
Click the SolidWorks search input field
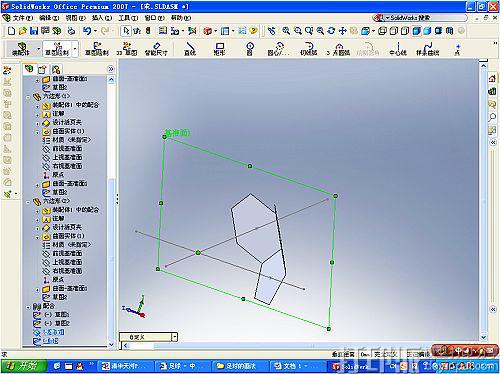[428, 18]
